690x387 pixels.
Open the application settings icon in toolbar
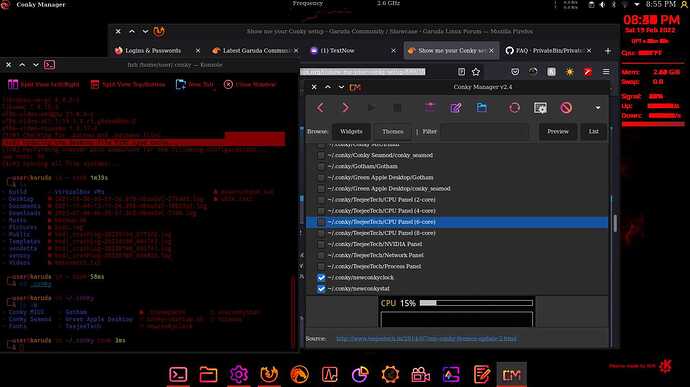click(x=540, y=108)
